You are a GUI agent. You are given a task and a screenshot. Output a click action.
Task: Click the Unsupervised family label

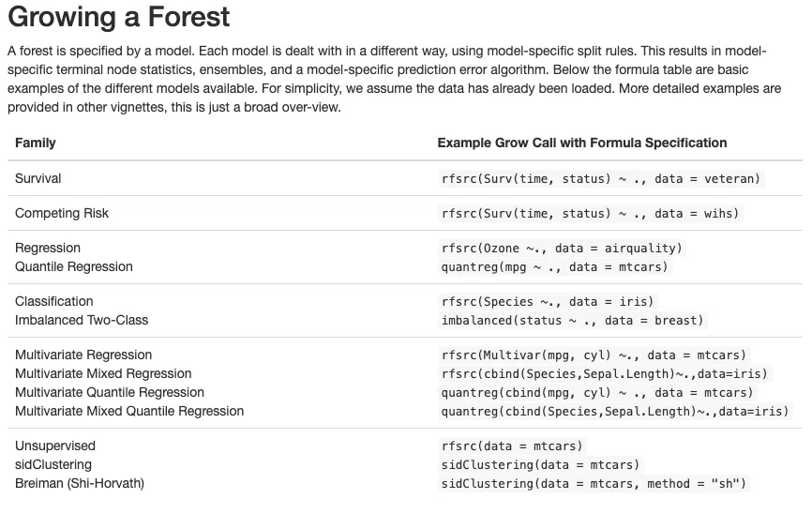[x=55, y=446]
